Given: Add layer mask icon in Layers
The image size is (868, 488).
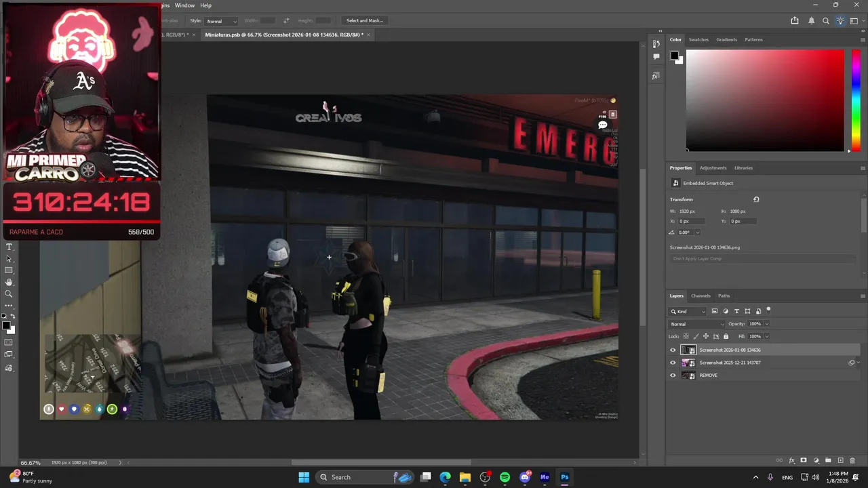Looking at the screenshot, I should tap(804, 461).
